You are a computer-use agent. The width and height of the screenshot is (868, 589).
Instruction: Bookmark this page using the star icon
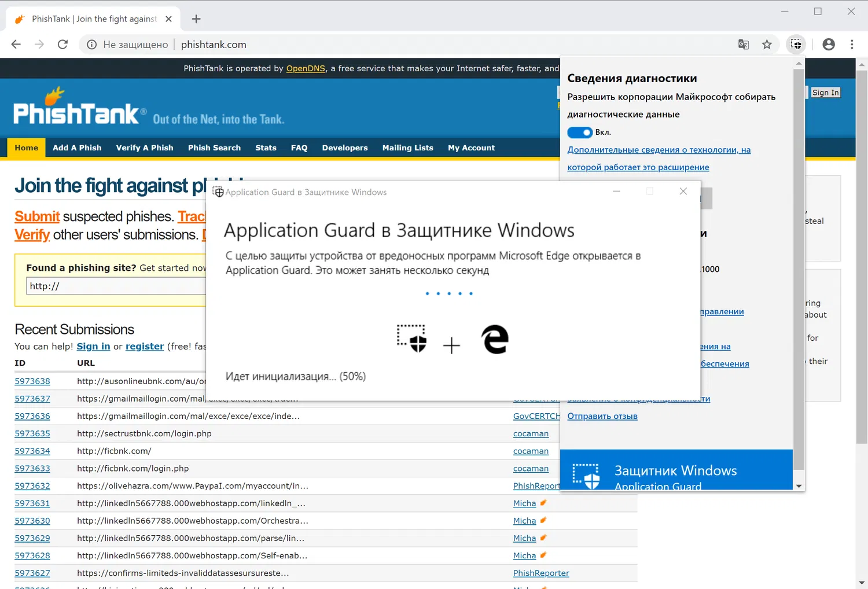[x=767, y=44]
